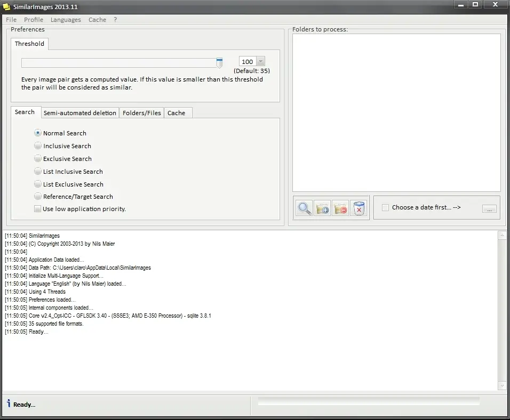Screen dimensions: 510x420
Task: Click the progress bar in status bar
Action: [x=369, y=401]
